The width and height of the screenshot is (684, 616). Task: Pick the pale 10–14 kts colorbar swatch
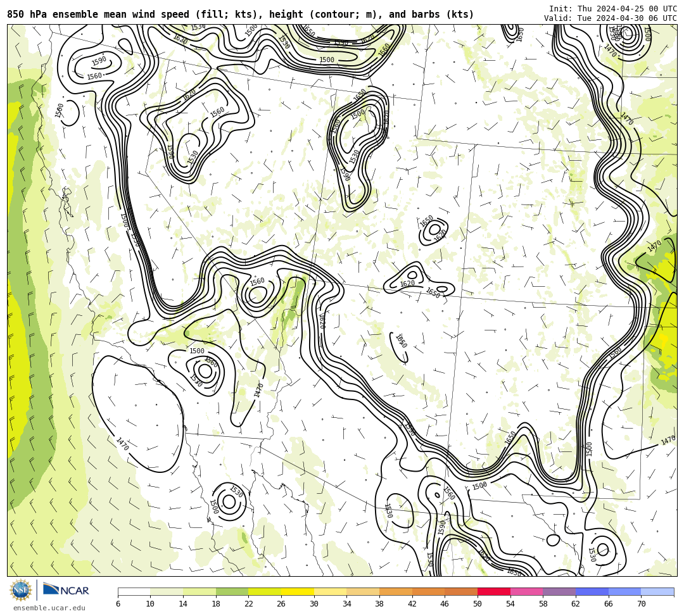pos(167,591)
